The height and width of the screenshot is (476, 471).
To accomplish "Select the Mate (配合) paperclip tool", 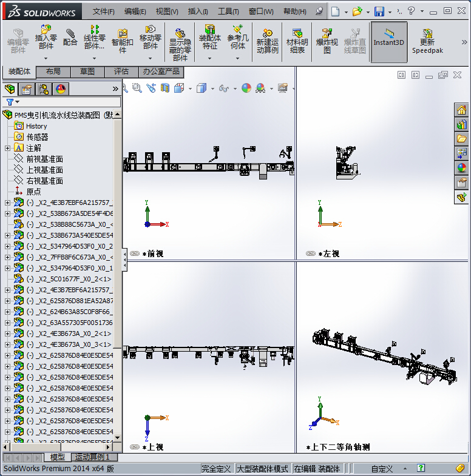I will 70,38.
